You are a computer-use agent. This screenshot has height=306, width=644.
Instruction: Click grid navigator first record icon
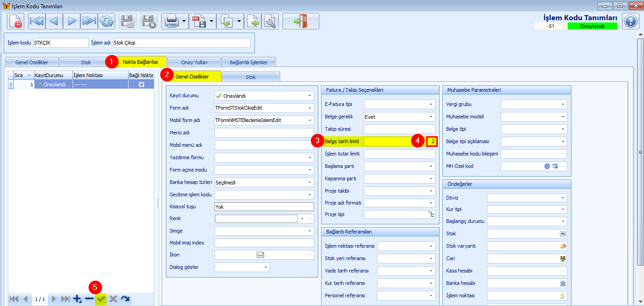coord(14,299)
